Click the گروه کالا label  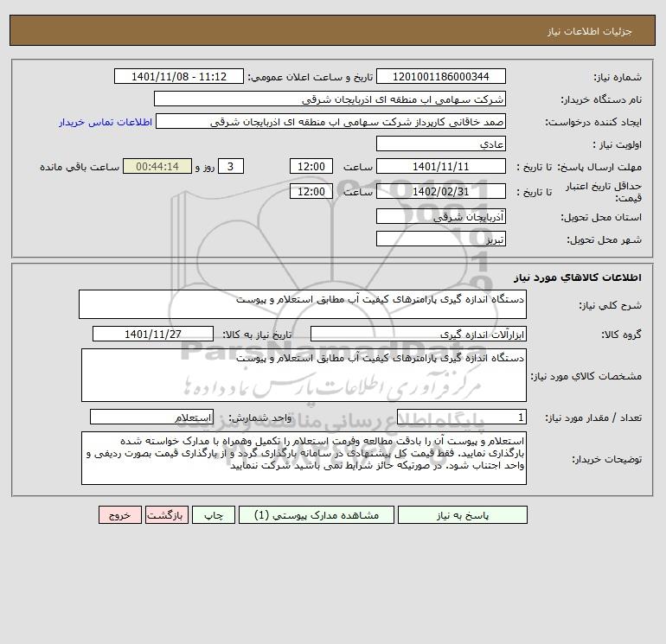(621, 335)
